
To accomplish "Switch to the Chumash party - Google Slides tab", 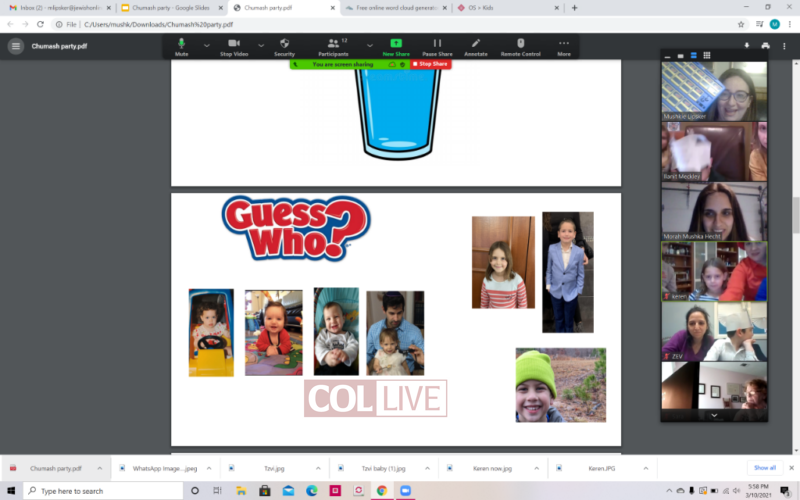I will (x=166, y=7).
